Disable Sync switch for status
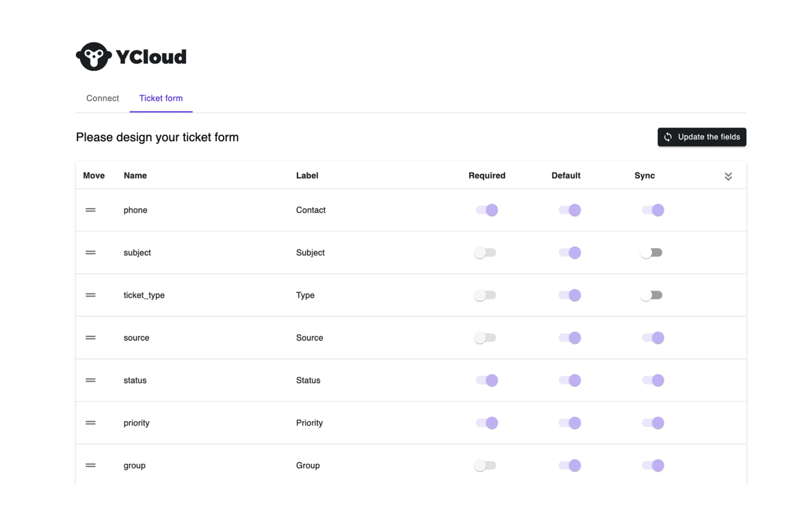 pyautogui.click(x=653, y=380)
